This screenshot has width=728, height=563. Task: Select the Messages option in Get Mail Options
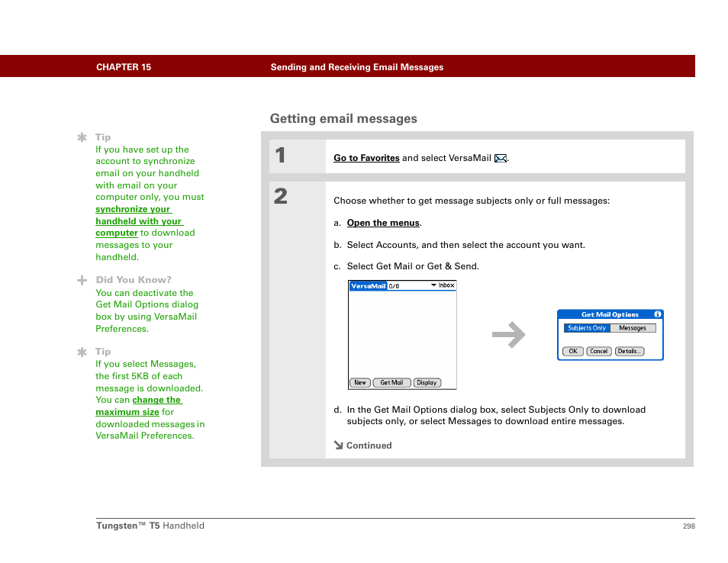pos(633,328)
